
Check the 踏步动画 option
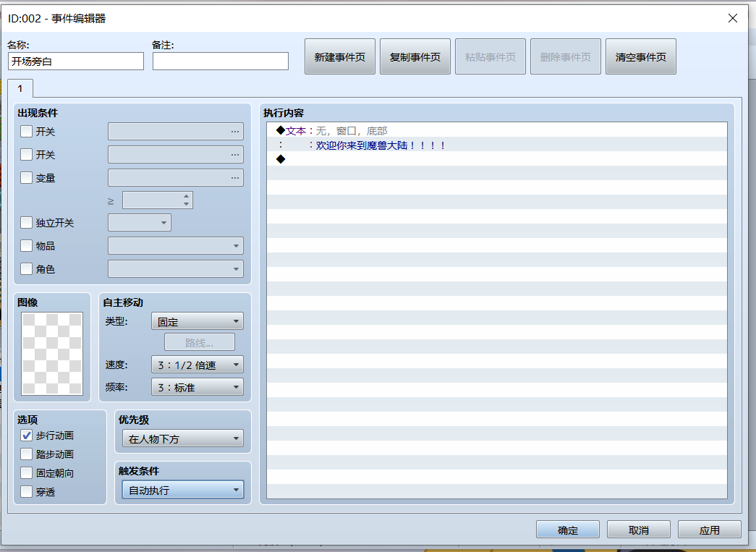[27, 454]
